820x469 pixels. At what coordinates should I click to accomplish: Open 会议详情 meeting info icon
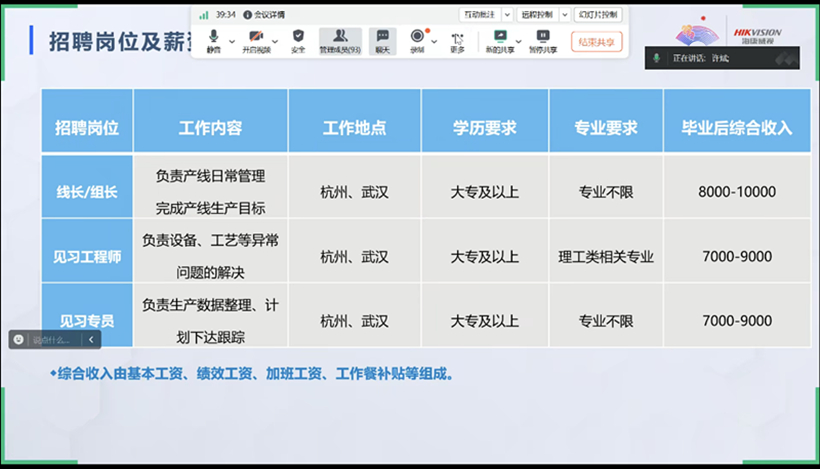[x=248, y=15]
